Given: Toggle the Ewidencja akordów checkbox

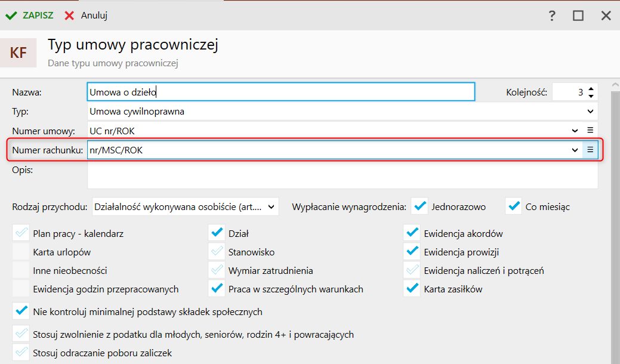Looking at the screenshot, I should pyautogui.click(x=412, y=233).
